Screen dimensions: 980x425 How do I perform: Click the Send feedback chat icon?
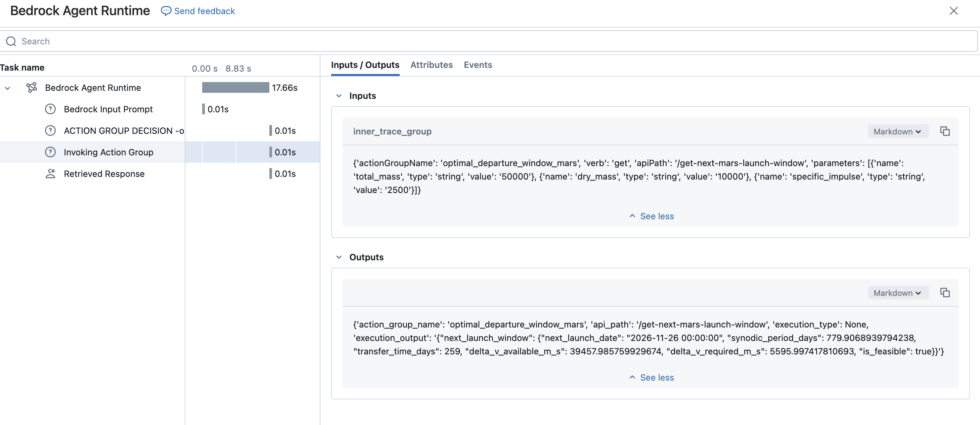166,11
